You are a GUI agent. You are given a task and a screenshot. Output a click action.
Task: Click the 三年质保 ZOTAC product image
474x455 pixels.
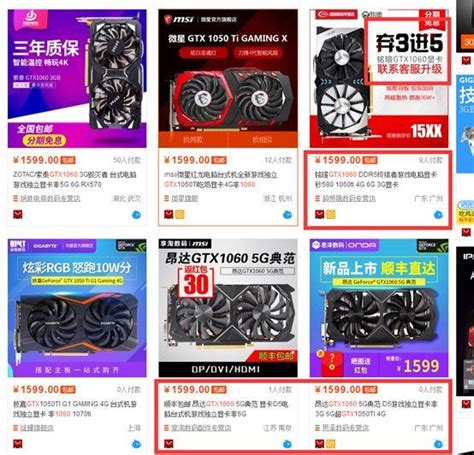[x=77, y=79]
